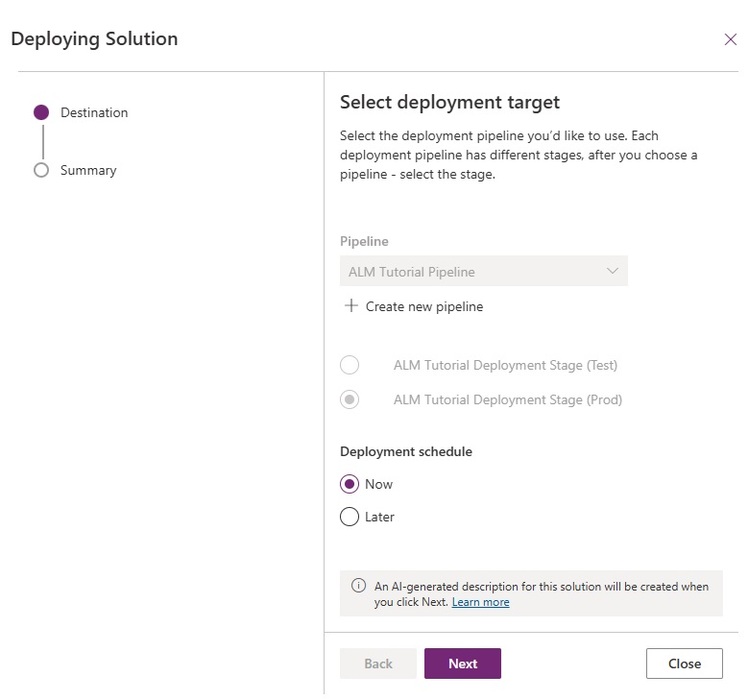
Task: Click the ALM Tutorial Deployment Stage (Prod) label
Action: tap(508, 399)
